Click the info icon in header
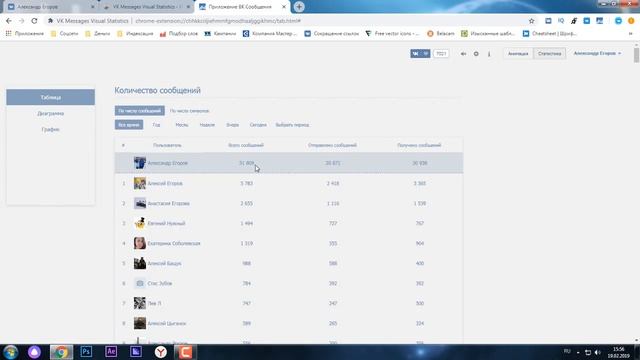 pos(489,53)
